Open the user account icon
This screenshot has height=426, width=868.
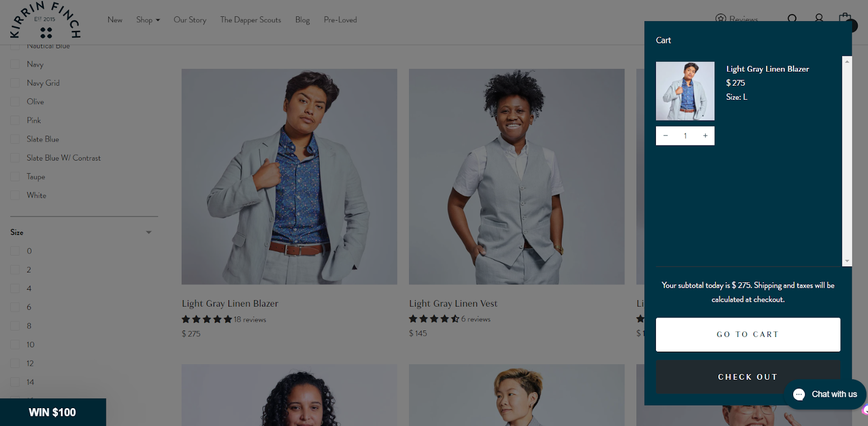pos(819,19)
